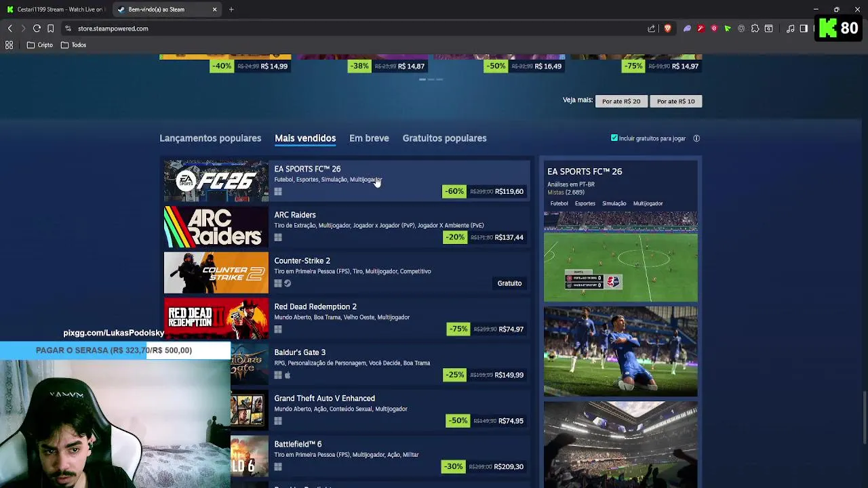Select Mais vendidos tab

pos(305,138)
